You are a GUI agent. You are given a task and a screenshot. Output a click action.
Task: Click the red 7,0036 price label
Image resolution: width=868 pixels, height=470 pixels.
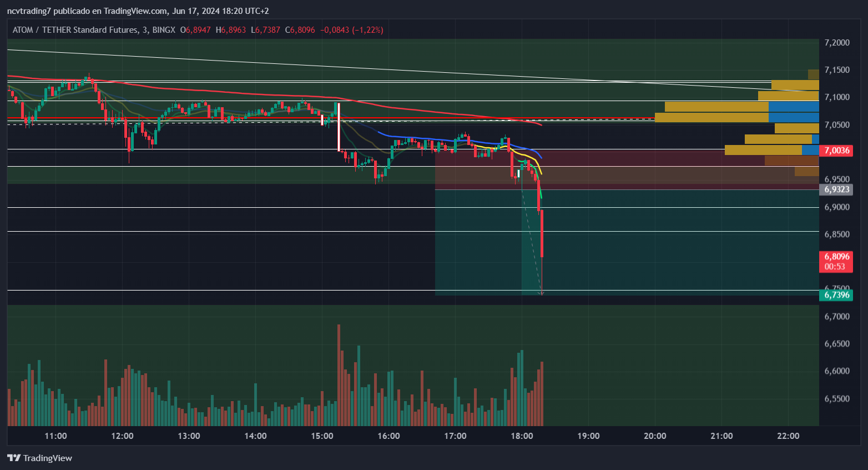point(836,151)
